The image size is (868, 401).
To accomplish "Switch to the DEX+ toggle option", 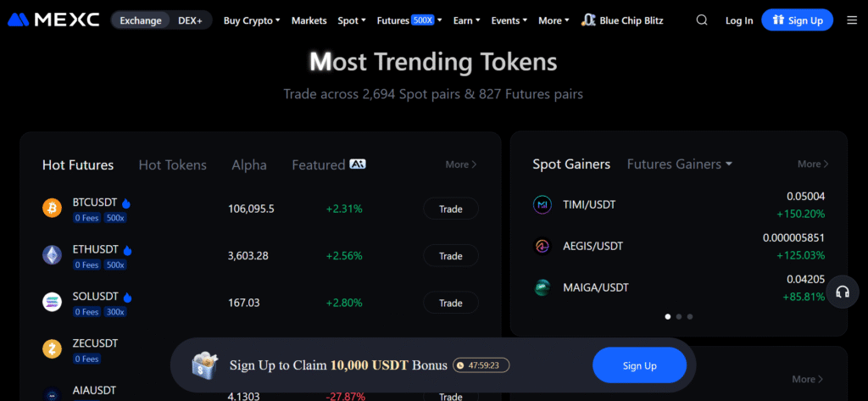I will (190, 20).
